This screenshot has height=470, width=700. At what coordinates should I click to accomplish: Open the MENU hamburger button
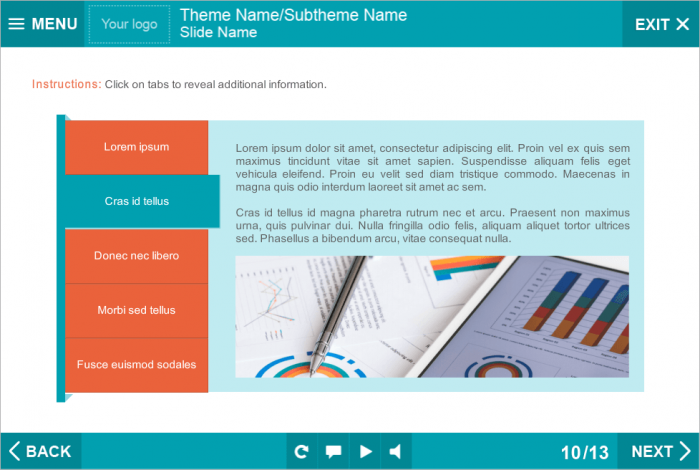click(x=42, y=24)
